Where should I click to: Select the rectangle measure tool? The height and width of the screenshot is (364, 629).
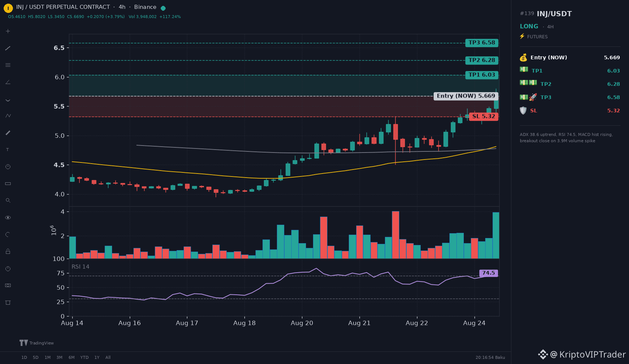click(8, 183)
